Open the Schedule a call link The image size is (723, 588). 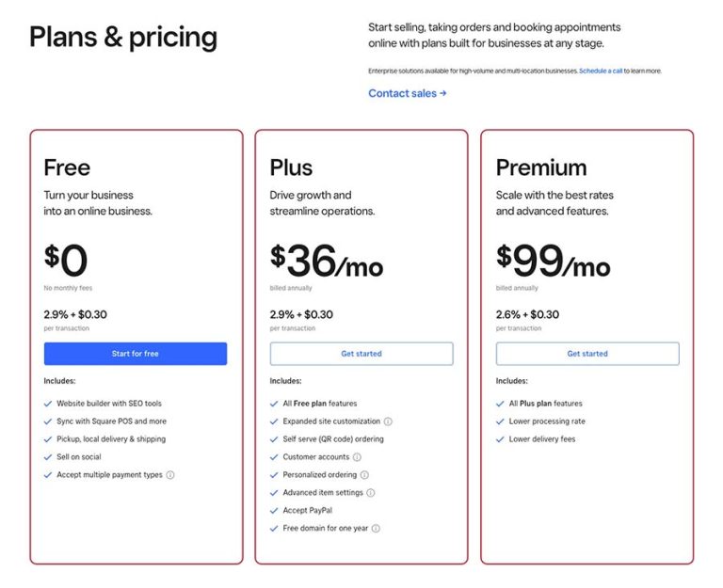(601, 71)
